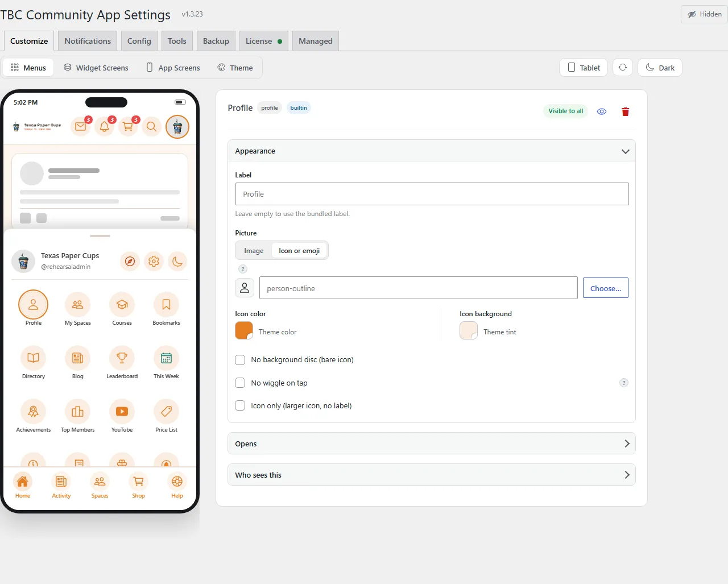728x584 pixels.
Task: Click the Label text field
Action: [432, 194]
